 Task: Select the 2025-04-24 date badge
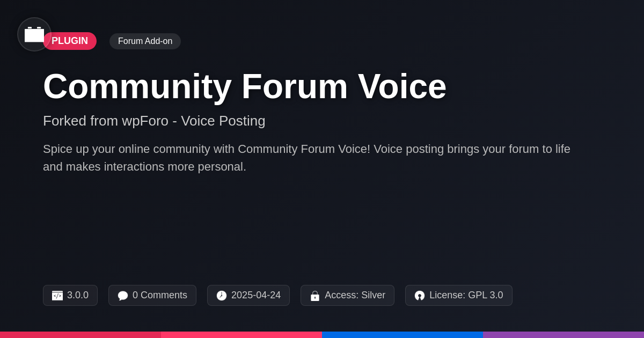pos(248,296)
